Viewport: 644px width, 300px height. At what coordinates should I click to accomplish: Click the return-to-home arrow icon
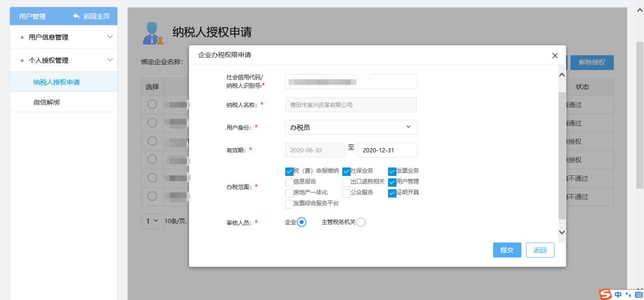click(x=76, y=16)
